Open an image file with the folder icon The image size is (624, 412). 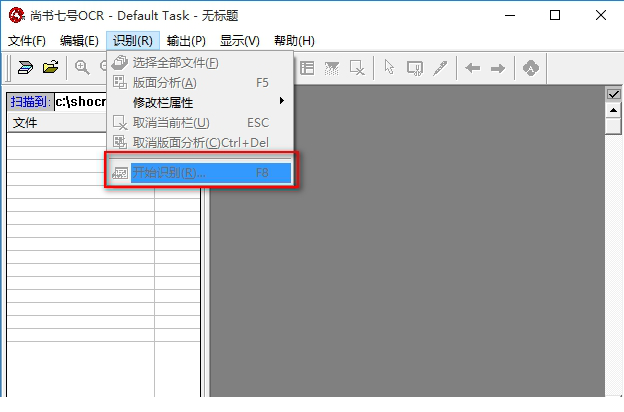(51, 67)
